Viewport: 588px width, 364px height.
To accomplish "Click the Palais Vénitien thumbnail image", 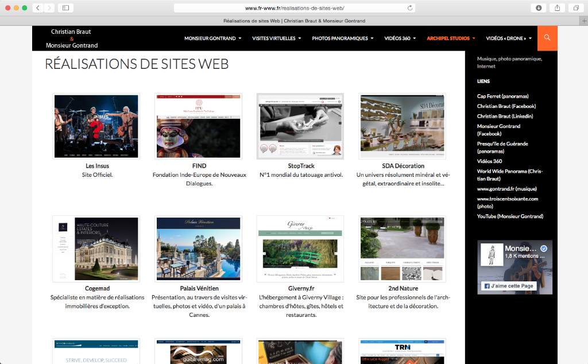I will 198,249.
